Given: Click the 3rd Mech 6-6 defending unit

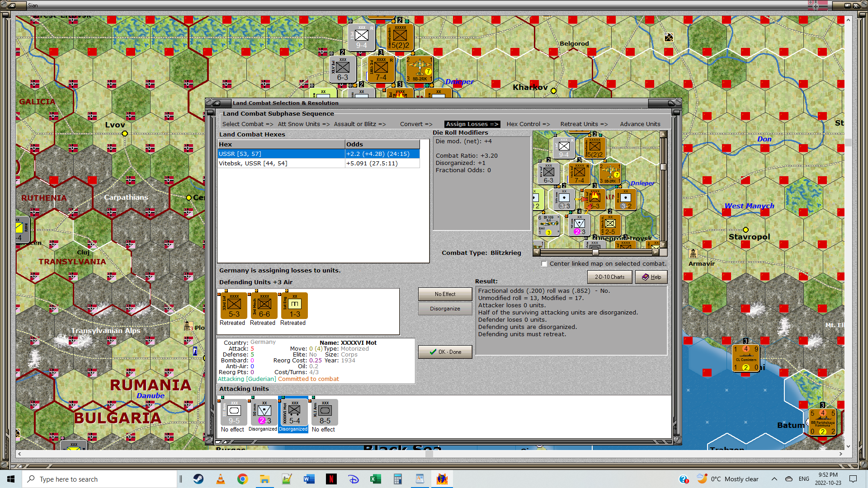Looking at the screenshot, I should pyautogui.click(x=264, y=305).
